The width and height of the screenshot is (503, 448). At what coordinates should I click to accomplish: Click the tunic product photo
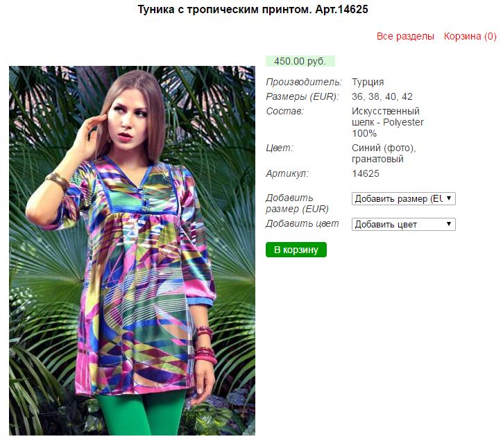(x=132, y=250)
